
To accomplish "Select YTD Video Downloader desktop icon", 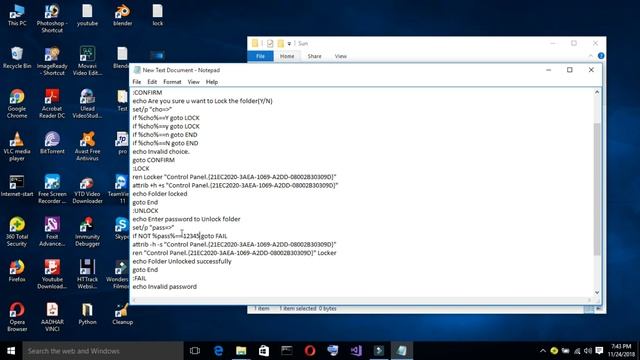I will (x=87, y=189).
